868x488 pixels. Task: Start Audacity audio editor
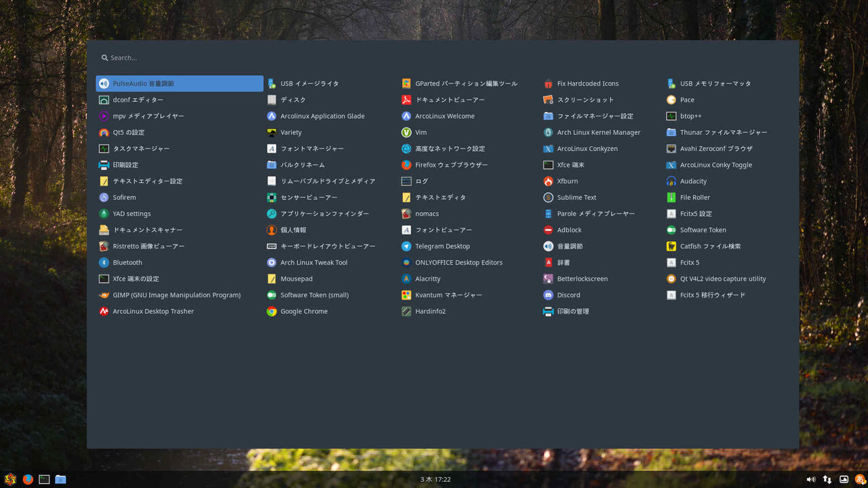click(693, 181)
